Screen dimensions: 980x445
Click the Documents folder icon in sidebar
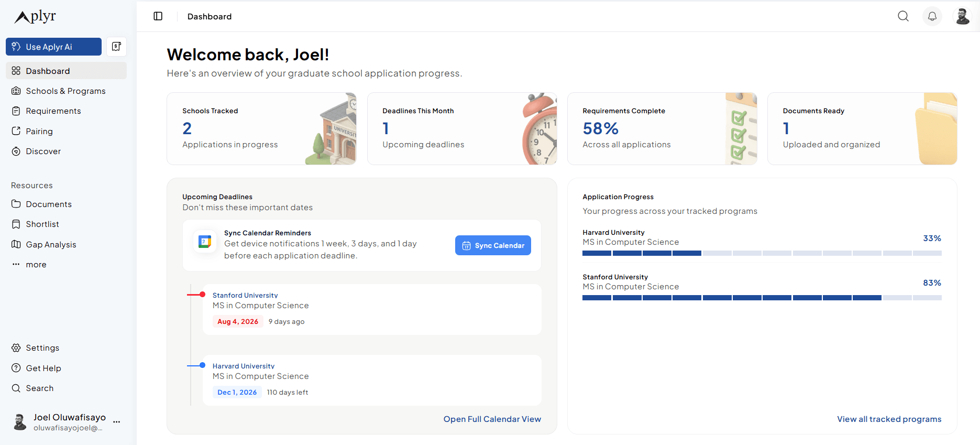16,204
